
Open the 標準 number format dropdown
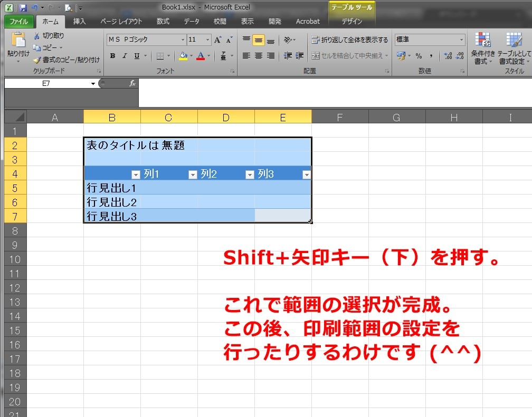coord(462,39)
